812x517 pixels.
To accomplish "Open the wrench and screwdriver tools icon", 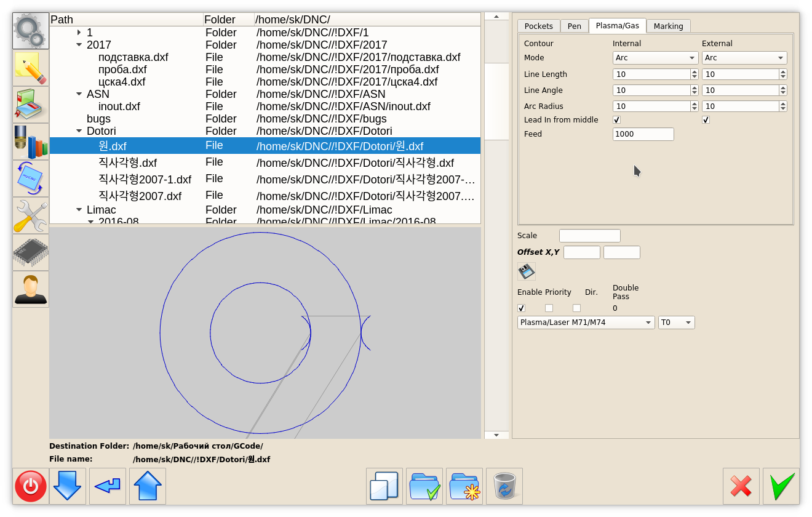I will click(x=31, y=215).
